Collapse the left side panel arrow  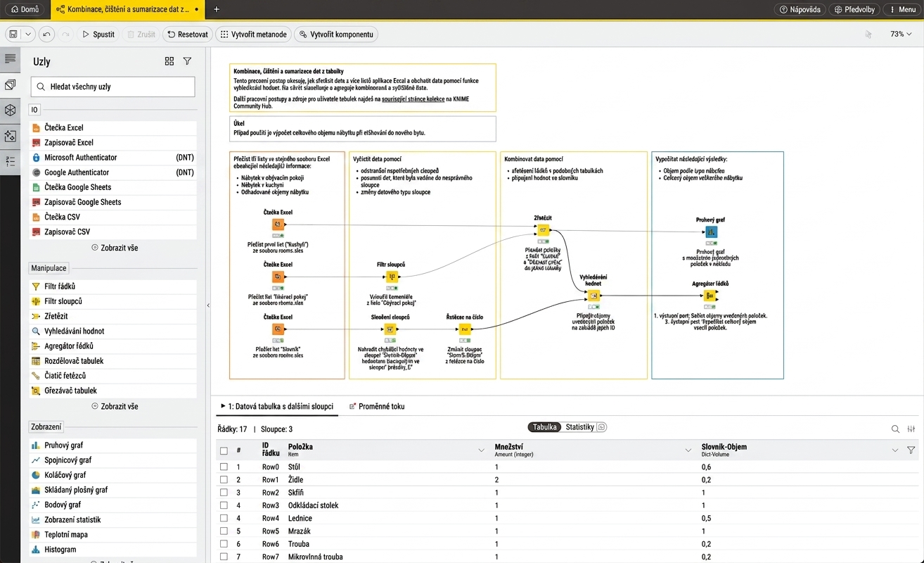pyautogui.click(x=207, y=305)
